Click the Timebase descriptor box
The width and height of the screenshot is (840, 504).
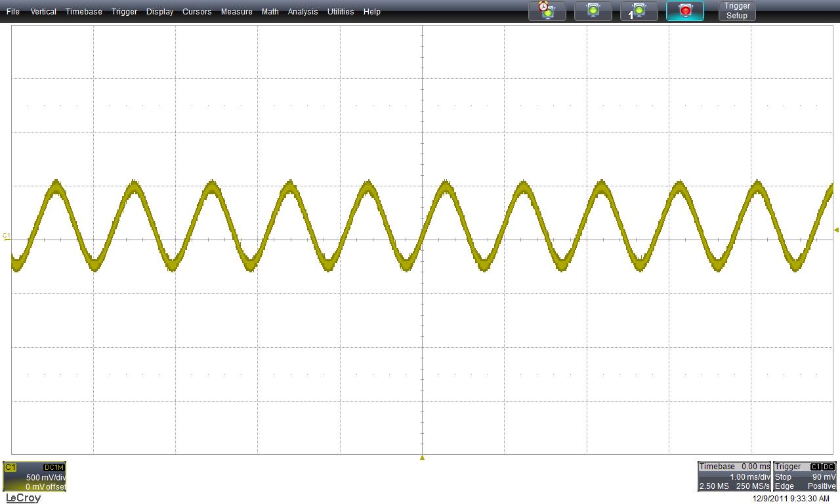(734, 476)
